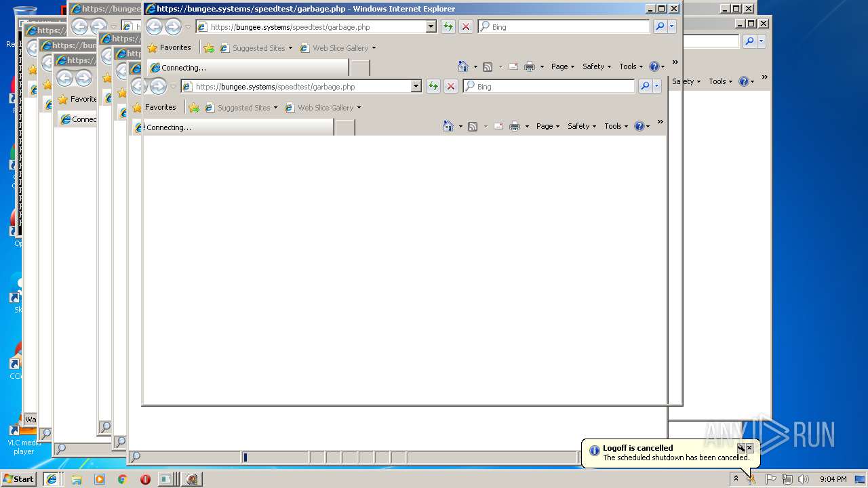Screen dimensions: 868x488
Task: Open Safety menu in titled front window
Action: coord(597,66)
